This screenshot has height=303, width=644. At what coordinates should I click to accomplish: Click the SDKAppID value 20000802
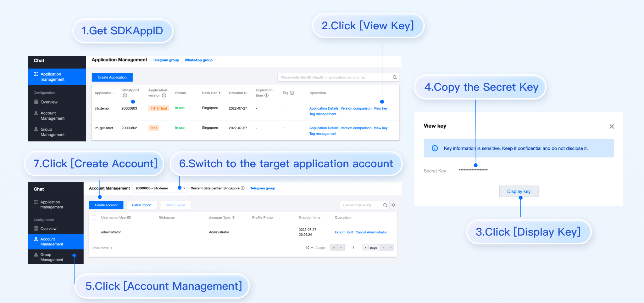[x=129, y=128]
